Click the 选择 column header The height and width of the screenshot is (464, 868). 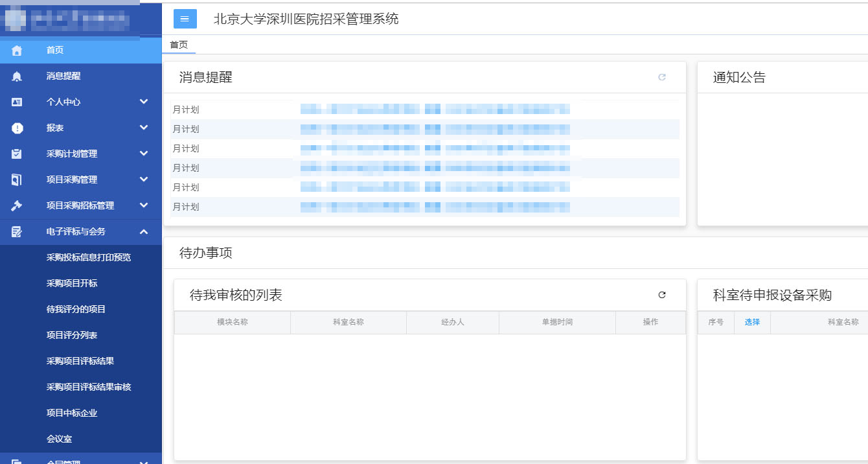pyautogui.click(x=752, y=322)
